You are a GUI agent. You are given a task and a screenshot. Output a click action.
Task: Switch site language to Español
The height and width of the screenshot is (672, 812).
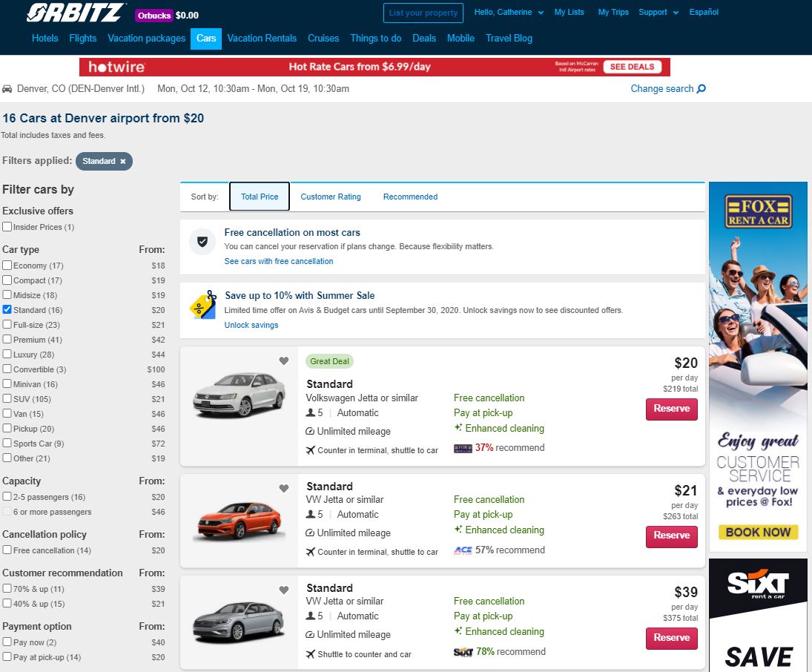coord(704,13)
